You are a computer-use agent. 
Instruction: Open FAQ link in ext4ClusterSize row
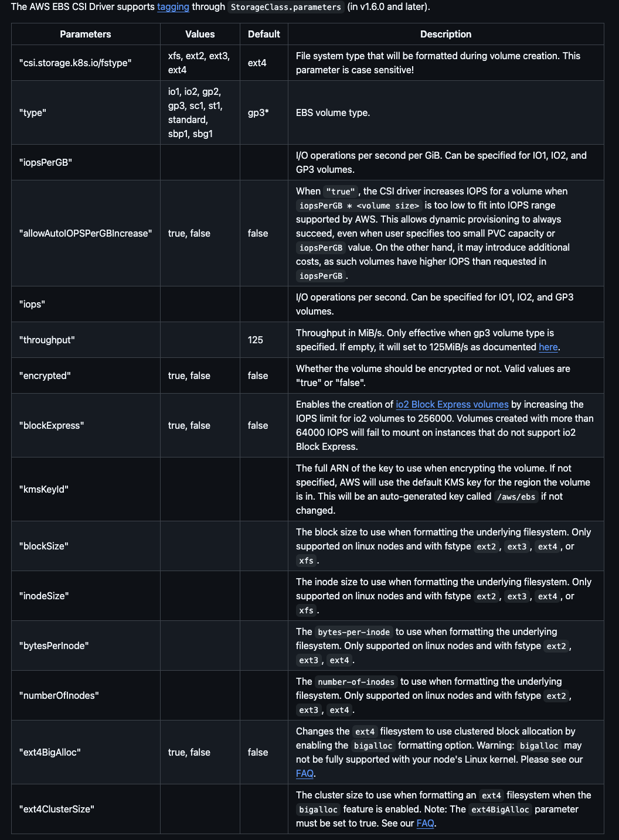[425, 823]
